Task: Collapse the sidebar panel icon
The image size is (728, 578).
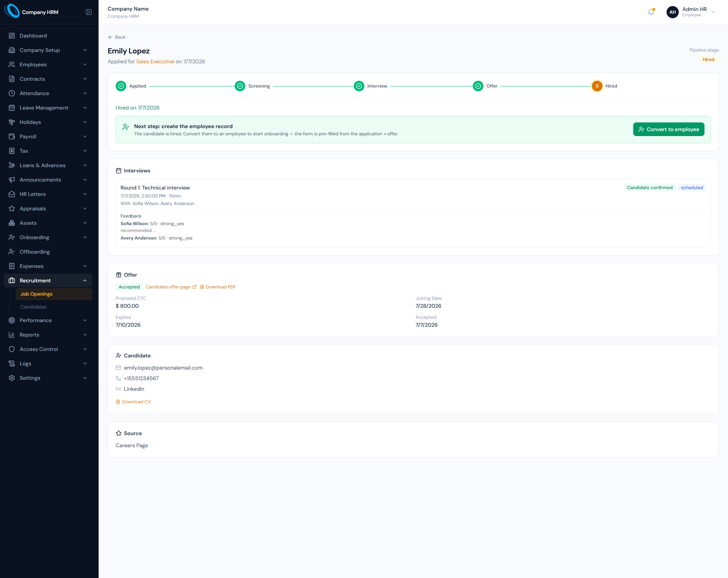Action: pos(89,12)
